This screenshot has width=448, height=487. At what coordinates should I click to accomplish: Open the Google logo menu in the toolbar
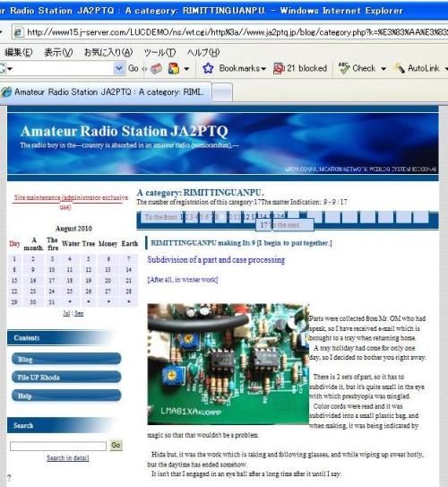5,68
